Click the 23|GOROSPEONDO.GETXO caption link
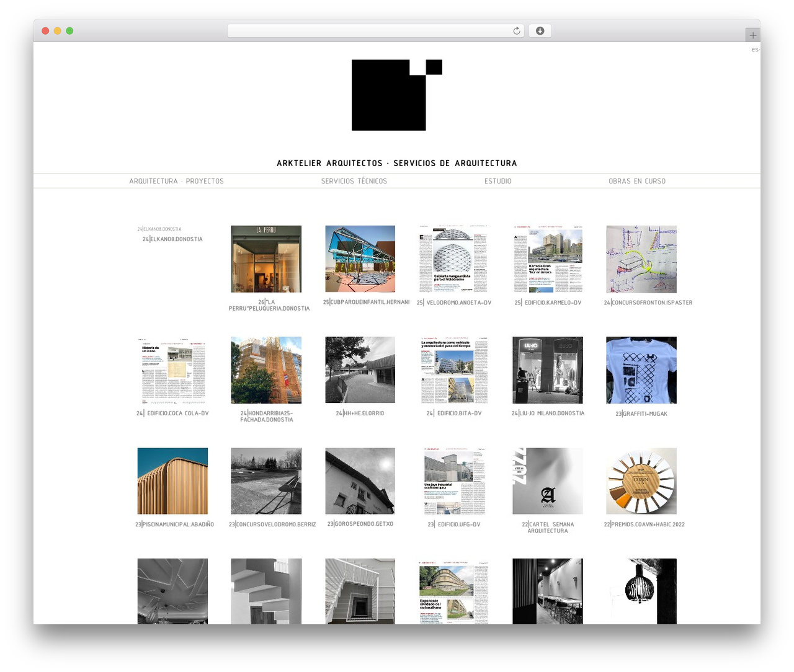794x672 pixels. tap(360, 524)
